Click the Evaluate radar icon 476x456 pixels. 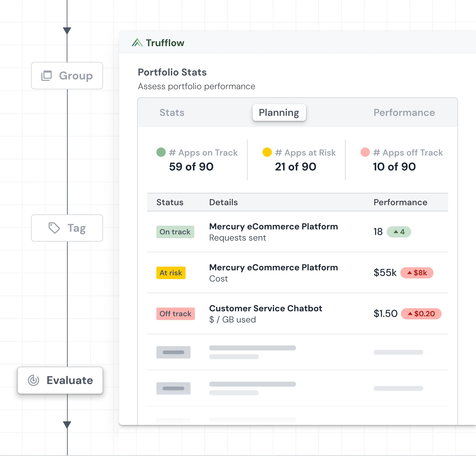[34, 380]
